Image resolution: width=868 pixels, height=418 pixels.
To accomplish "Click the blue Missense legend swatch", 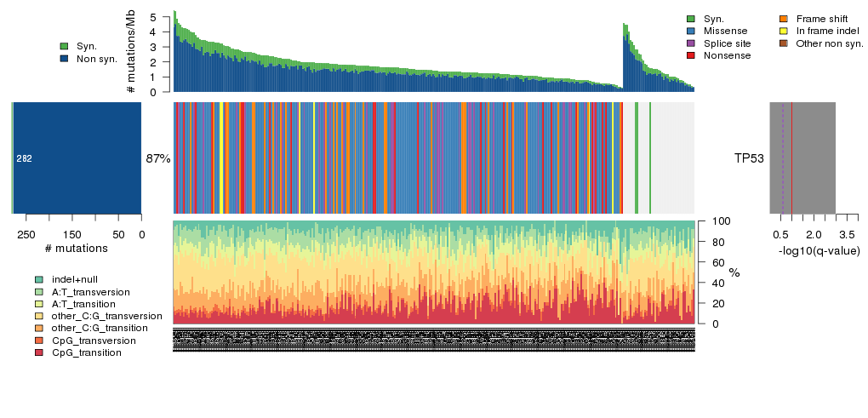I will pyautogui.click(x=691, y=31).
